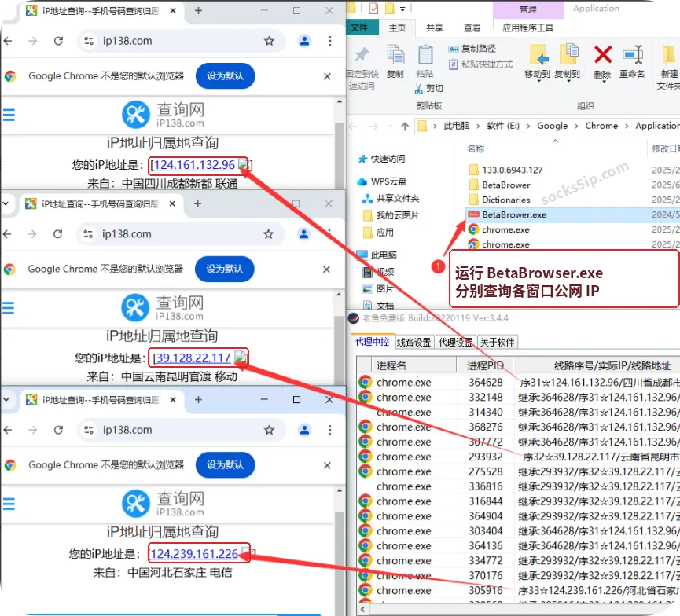Reload page in bottom Chrome window
The width and height of the screenshot is (680, 616).
click(58, 430)
